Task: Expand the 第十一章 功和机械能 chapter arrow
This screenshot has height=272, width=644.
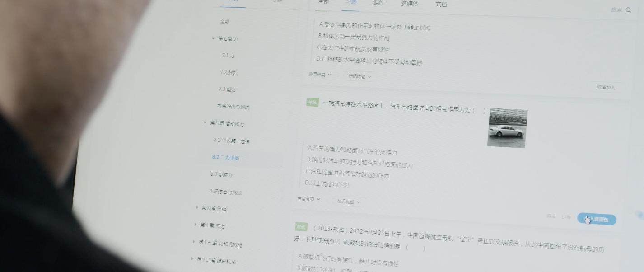Action: point(193,242)
